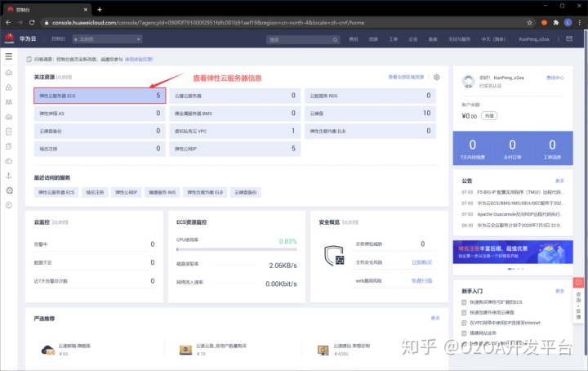Image resolution: width=588 pixels, height=371 pixels.
Task: Click 更多 in the 公告 panel
Action: click(x=560, y=181)
